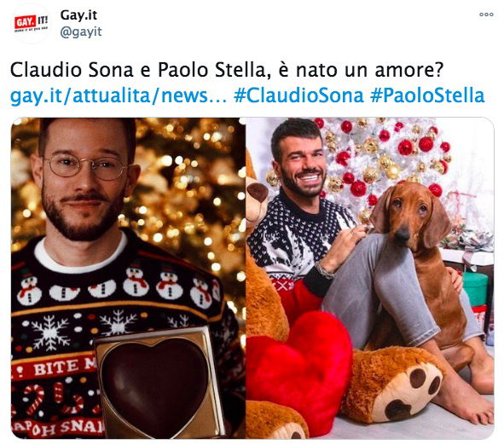This screenshot has height=445, width=504.
Task: Open the #ClaudioSona hashtag
Action: 299,95
